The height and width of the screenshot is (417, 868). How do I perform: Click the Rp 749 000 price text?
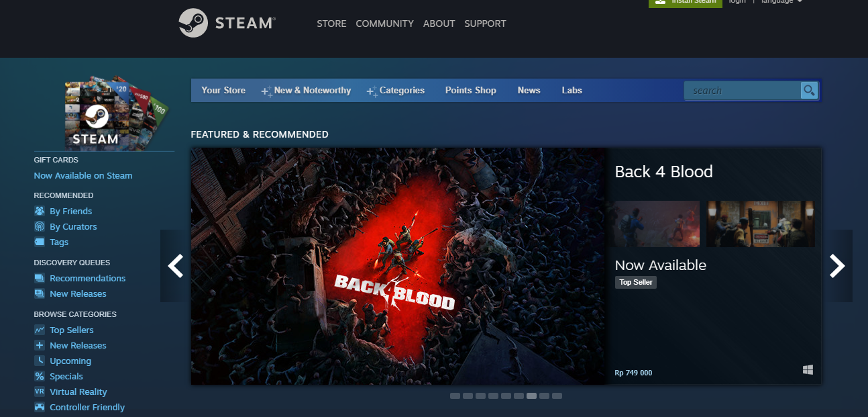[x=633, y=373]
